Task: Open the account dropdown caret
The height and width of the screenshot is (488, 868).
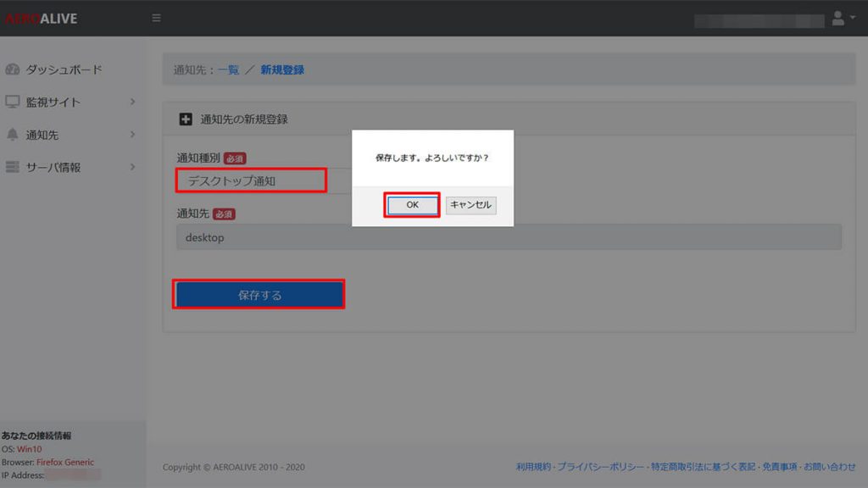Action: coord(853,18)
